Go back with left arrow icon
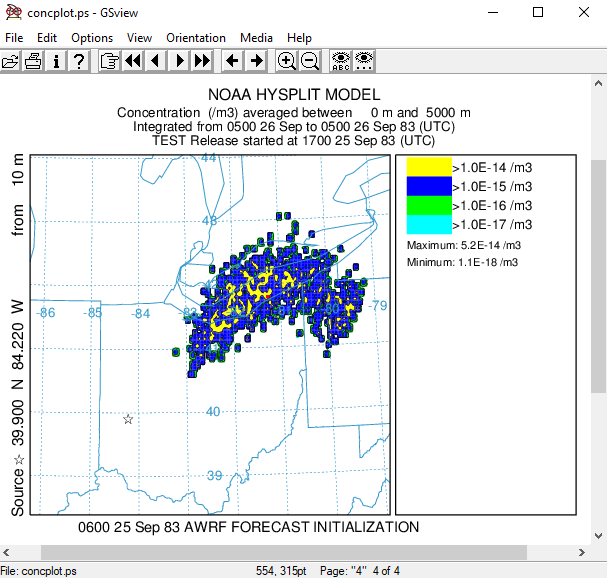Viewport: 607px width, 578px height. 232,61
